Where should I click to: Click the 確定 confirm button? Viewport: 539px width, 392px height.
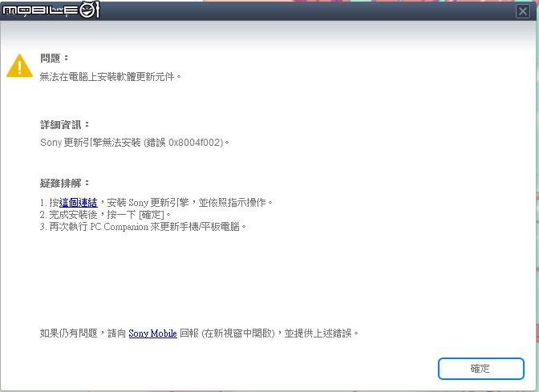[x=481, y=369]
